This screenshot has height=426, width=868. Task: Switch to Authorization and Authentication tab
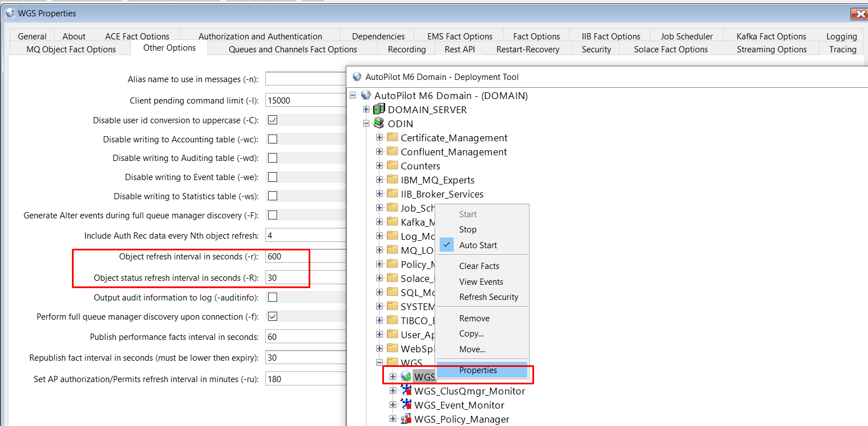coord(260,36)
